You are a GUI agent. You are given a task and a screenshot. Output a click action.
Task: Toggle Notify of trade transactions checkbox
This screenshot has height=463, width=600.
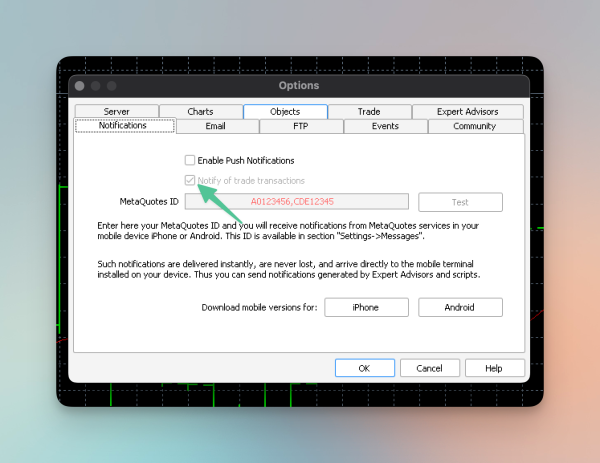[190, 181]
